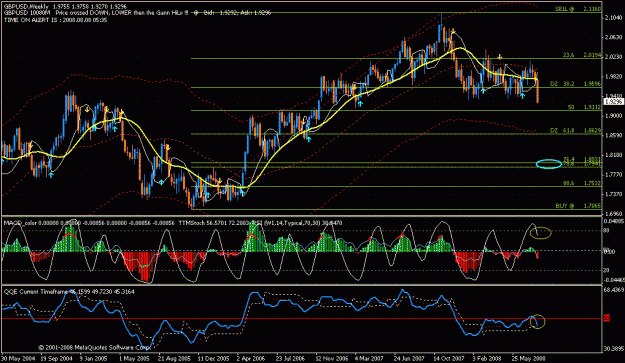Click the 1.7370 price scale value
The height and width of the screenshot is (363, 625).
click(613, 194)
